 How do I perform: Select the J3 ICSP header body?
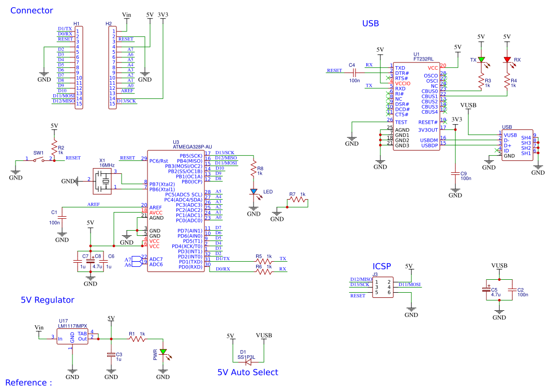click(x=383, y=288)
